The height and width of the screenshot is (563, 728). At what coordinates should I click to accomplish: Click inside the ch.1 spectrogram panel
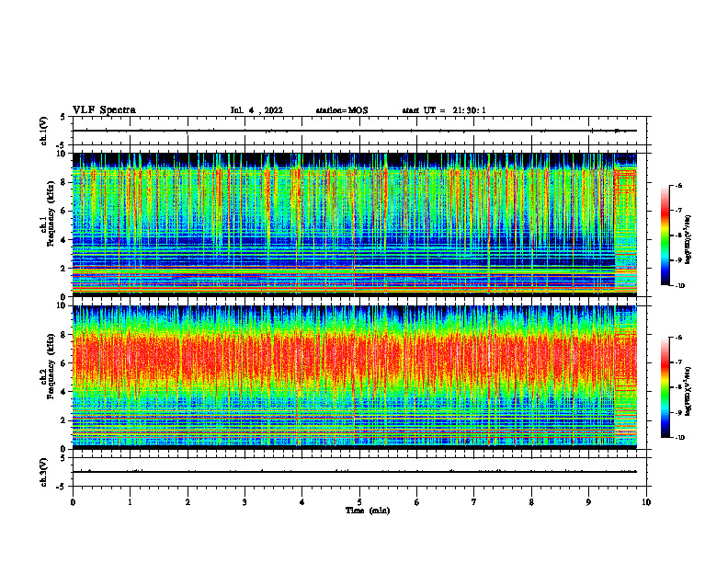coord(355,224)
